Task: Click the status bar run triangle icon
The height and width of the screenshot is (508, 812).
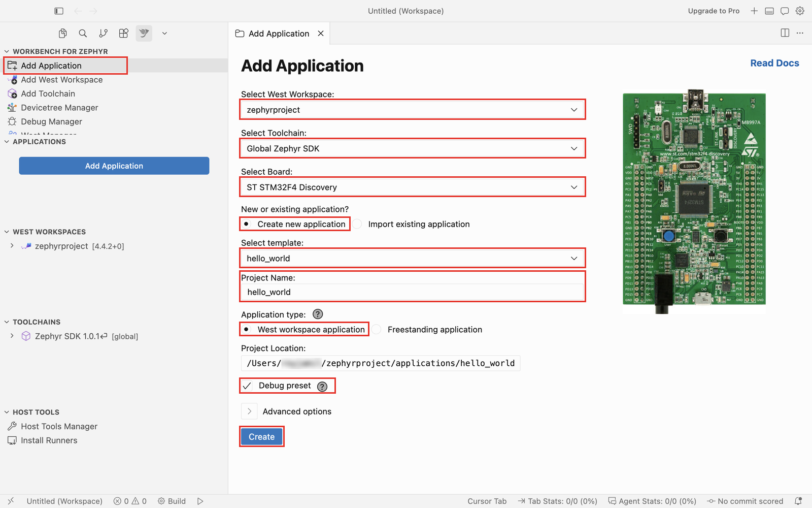Action: [x=200, y=501]
